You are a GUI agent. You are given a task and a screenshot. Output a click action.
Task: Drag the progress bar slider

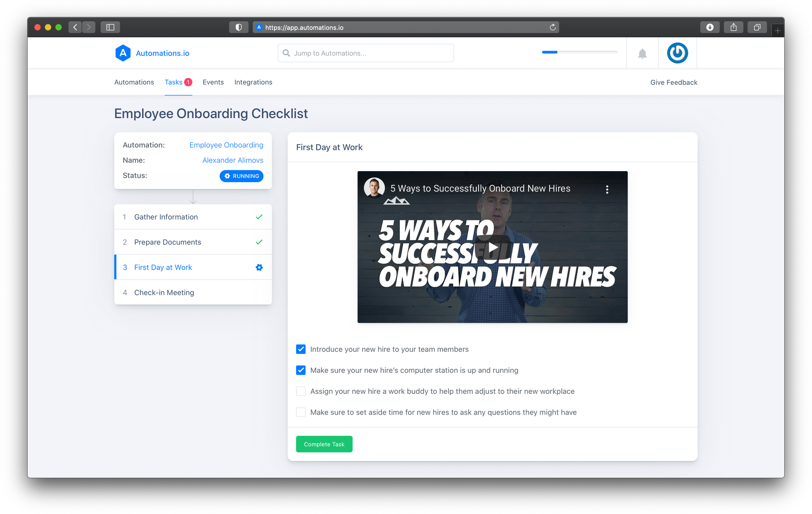pos(557,53)
